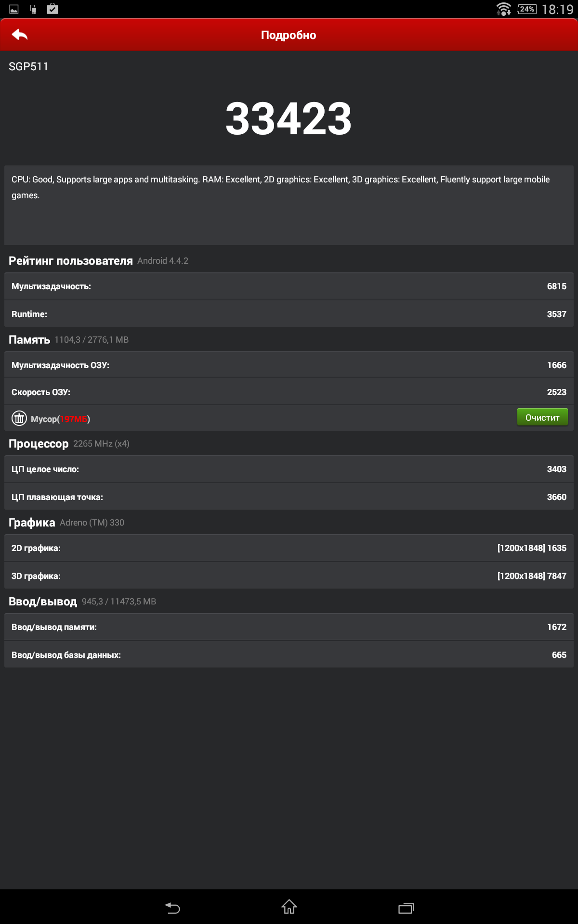The image size is (578, 924).
Task: Open the screenshot notification icon
Action: coord(14,9)
